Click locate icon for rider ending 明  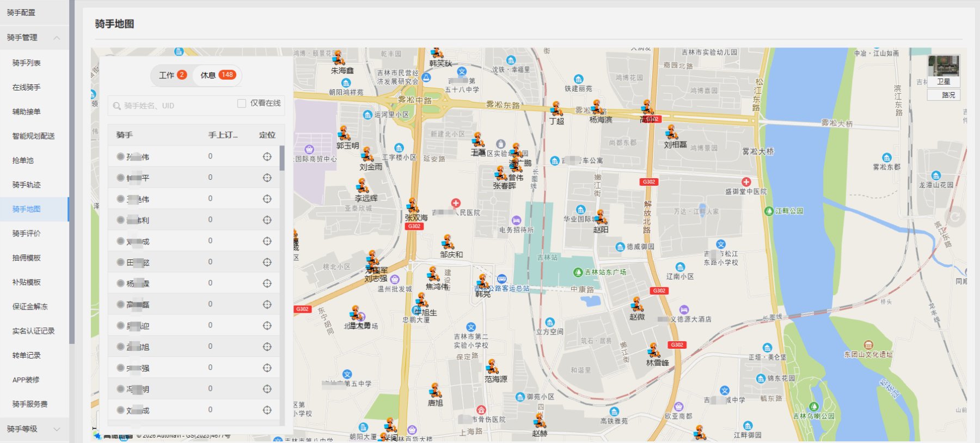[x=267, y=389]
